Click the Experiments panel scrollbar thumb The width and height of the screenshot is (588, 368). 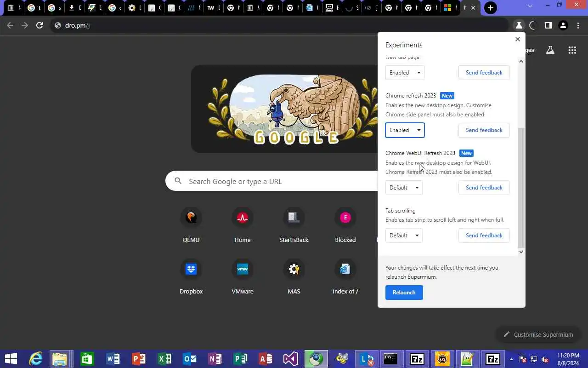(521, 188)
